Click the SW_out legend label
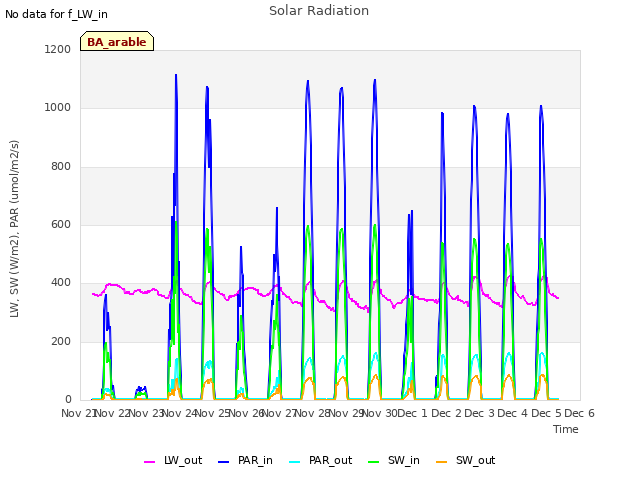The width and height of the screenshot is (640, 480). [x=476, y=460]
